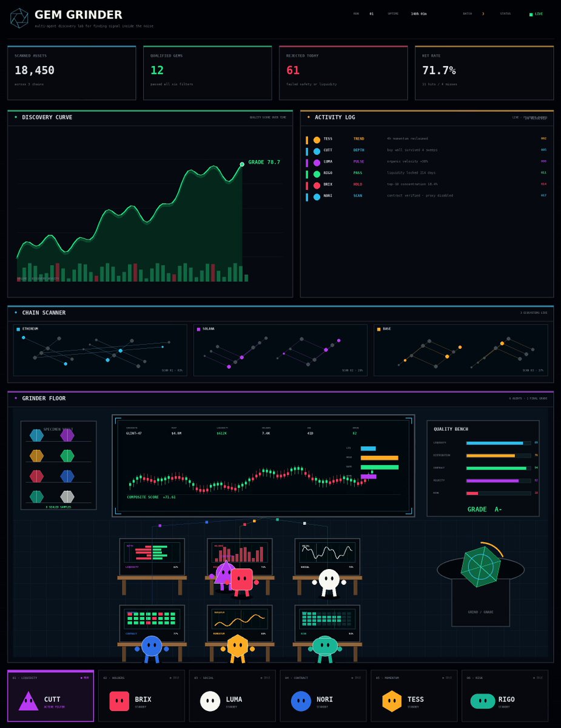Open the Qualified Gems card
Image resolution: width=561 pixels, height=728 pixels.
pos(207,73)
